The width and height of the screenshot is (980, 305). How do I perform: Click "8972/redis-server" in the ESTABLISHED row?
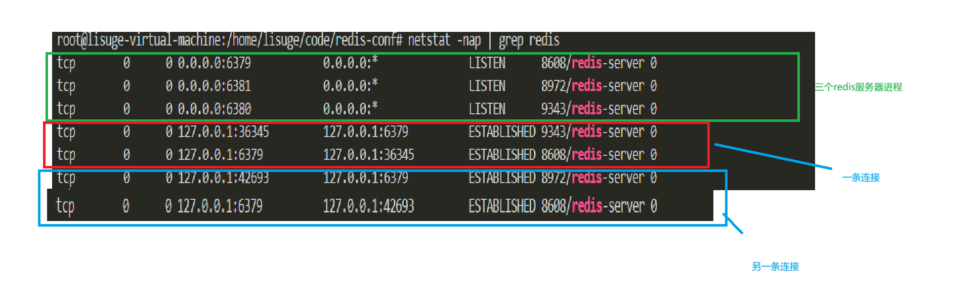click(592, 178)
